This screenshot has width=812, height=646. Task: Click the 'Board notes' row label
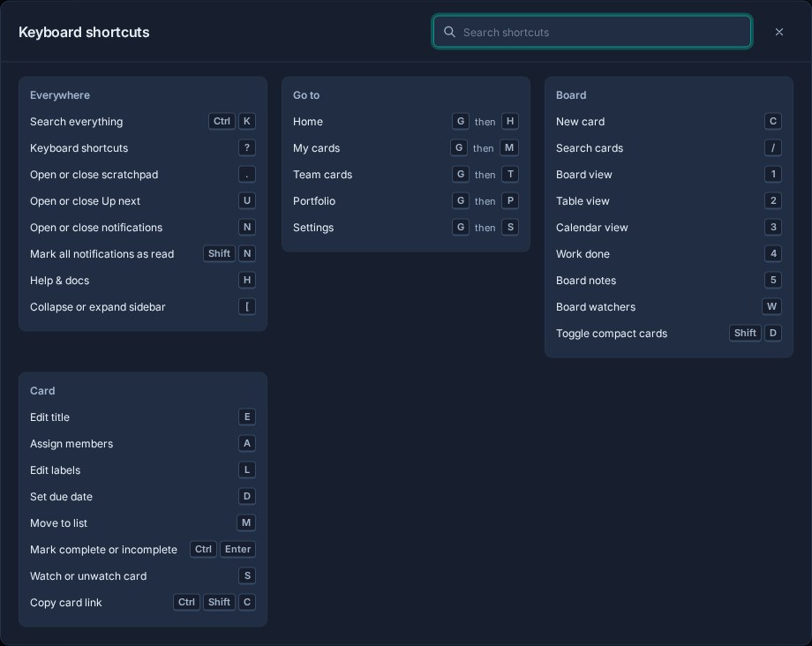click(x=586, y=280)
